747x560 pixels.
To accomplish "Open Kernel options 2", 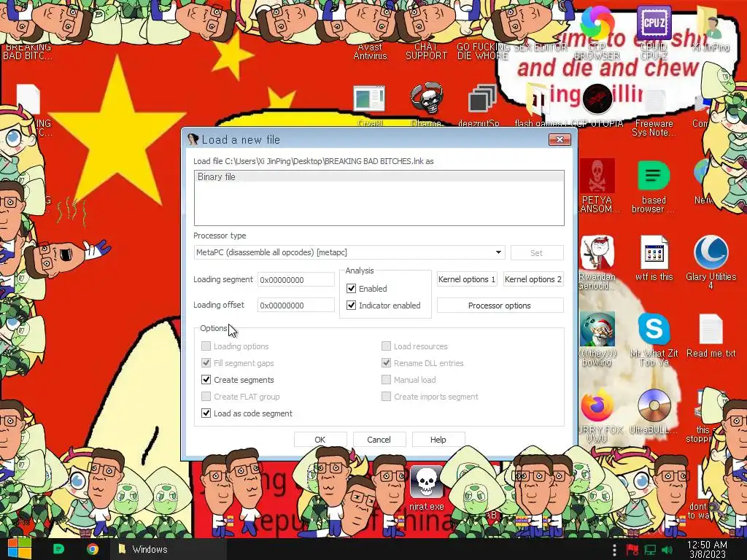I will pyautogui.click(x=533, y=279).
